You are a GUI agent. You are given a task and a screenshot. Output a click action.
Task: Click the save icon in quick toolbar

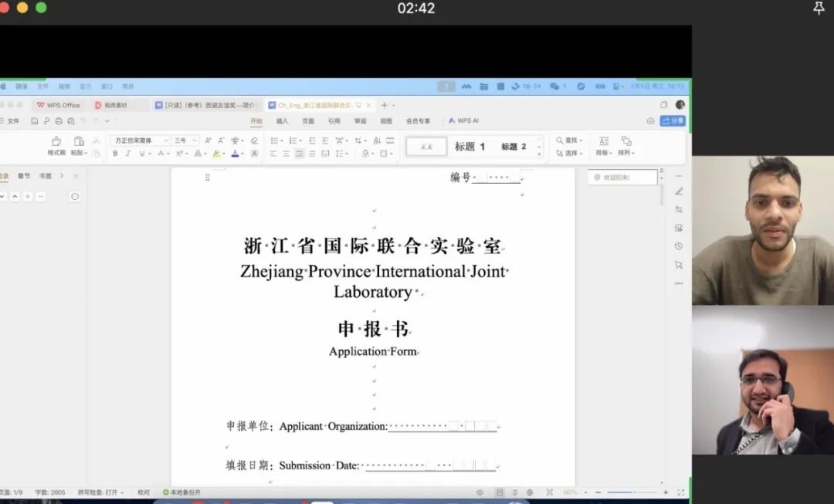tap(35, 121)
